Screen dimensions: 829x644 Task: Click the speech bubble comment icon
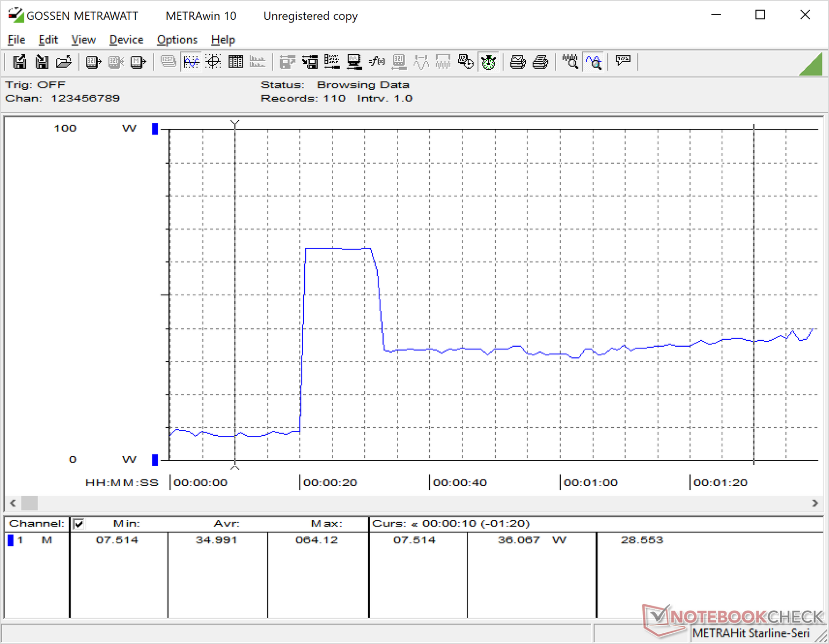623,61
